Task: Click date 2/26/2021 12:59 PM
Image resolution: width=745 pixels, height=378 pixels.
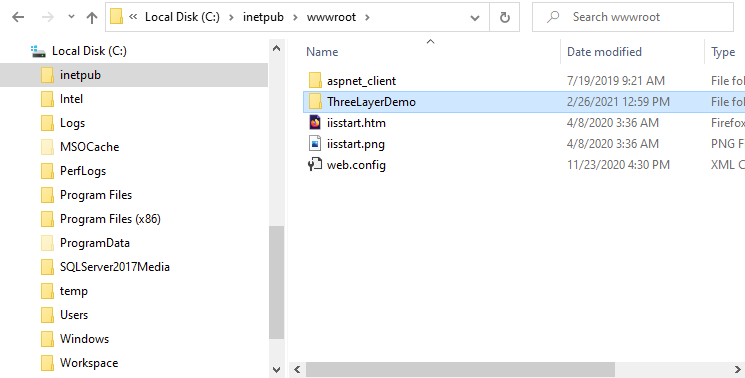Action: click(619, 102)
